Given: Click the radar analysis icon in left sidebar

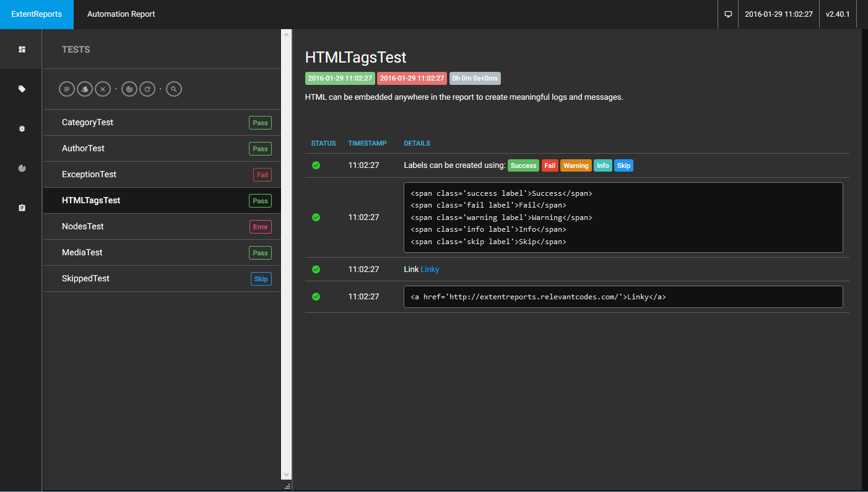Looking at the screenshot, I should [22, 168].
